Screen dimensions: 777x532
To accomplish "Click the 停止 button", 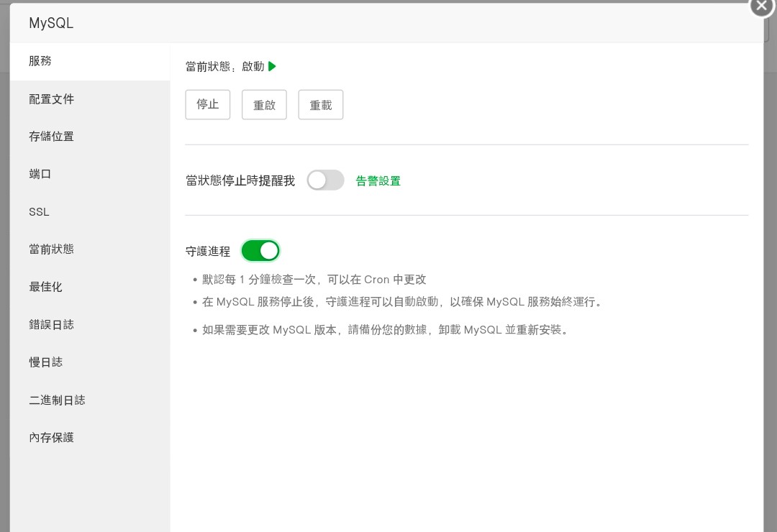I will [x=208, y=104].
